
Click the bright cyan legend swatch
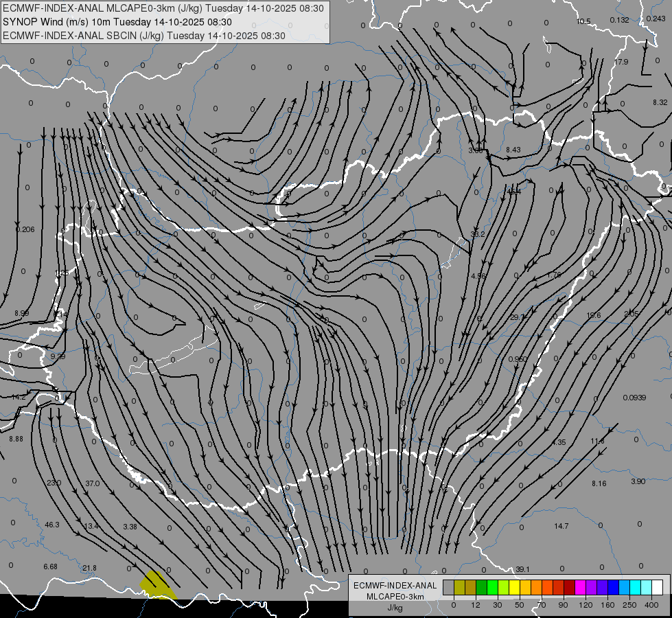(636, 587)
